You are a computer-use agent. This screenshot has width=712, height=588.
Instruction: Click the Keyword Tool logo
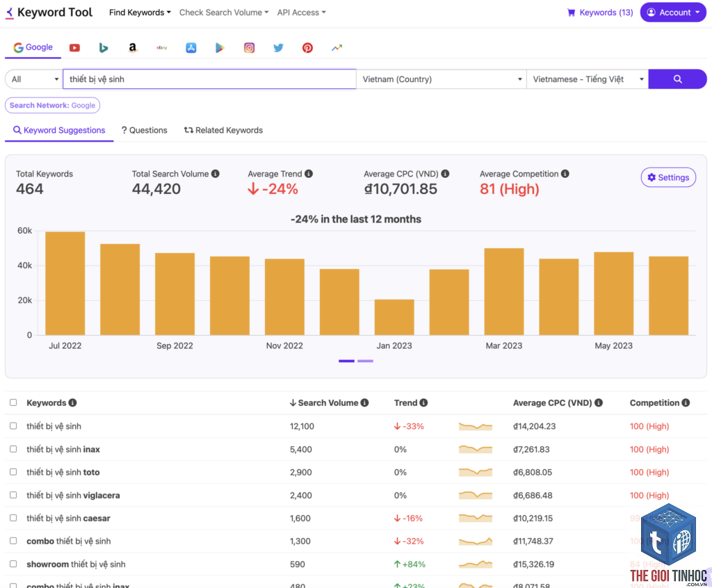point(49,13)
